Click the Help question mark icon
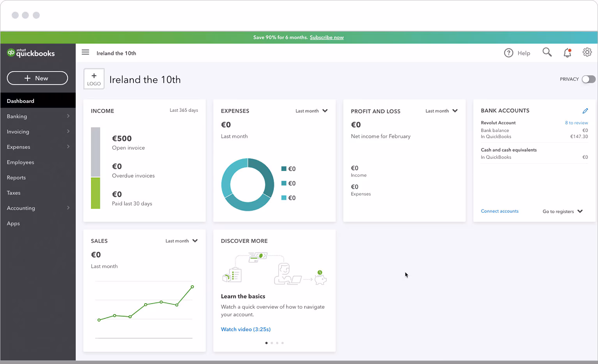 coord(509,53)
